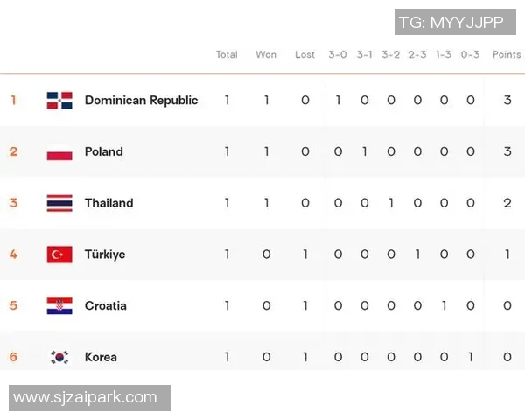Viewport: 525px width, 420px height.
Task: Click the Croatia team name
Action: [105, 305]
